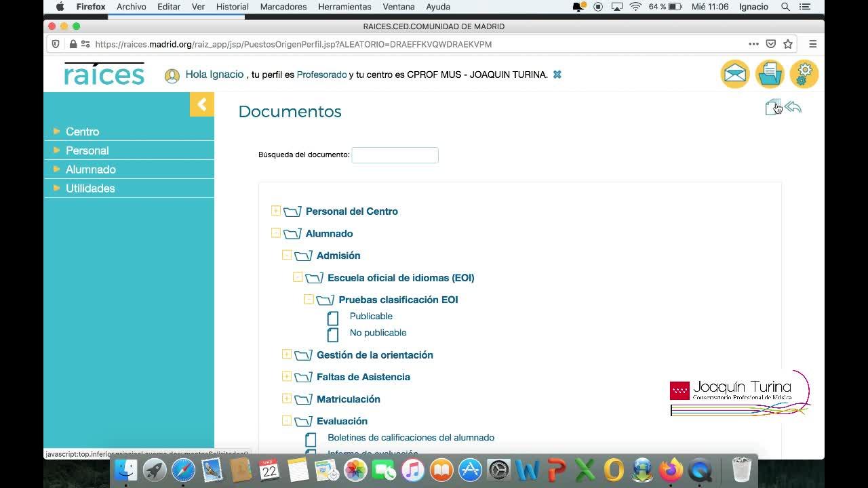The width and height of the screenshot is (868, 488).
Task: Open Spotlight search in the menu bar
Action: coord(785,7)
